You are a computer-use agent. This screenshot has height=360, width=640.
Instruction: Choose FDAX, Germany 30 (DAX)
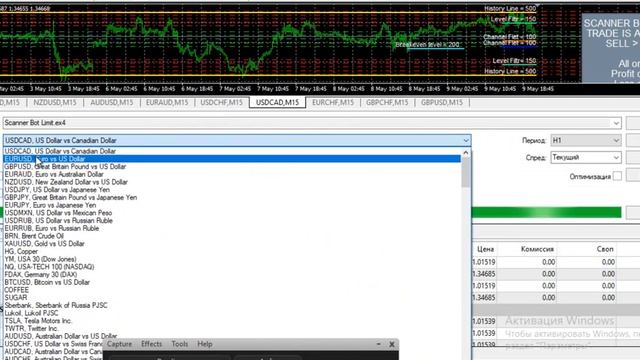point(232,275)
